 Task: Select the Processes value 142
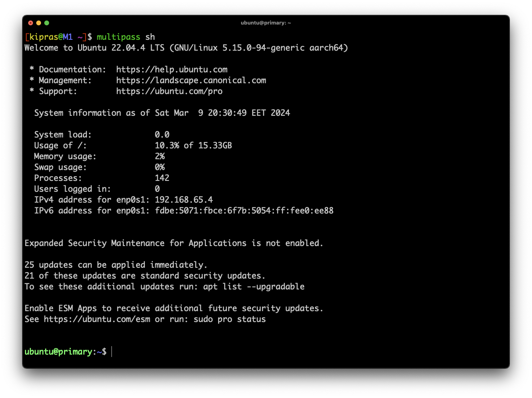coord(162,178)
